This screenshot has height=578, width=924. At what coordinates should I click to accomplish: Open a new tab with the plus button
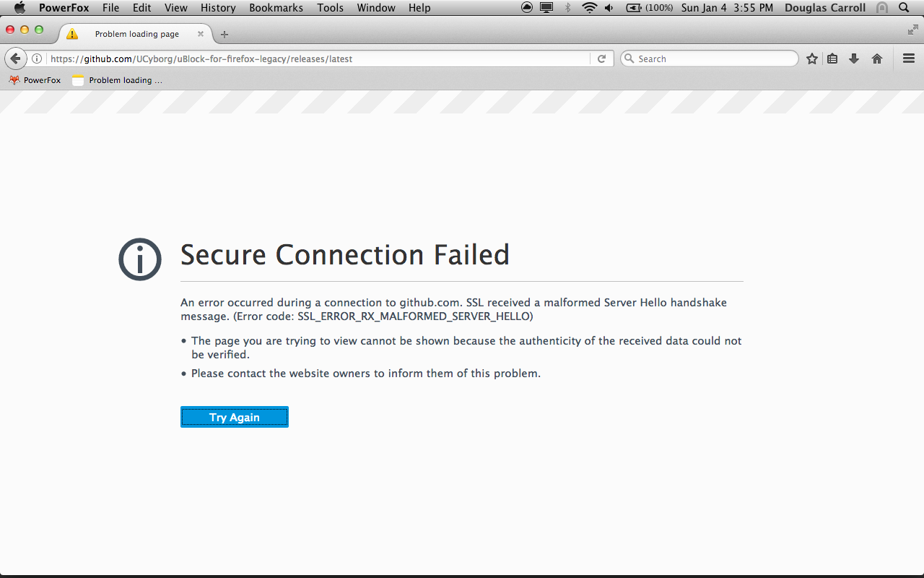tap(224, 33)
